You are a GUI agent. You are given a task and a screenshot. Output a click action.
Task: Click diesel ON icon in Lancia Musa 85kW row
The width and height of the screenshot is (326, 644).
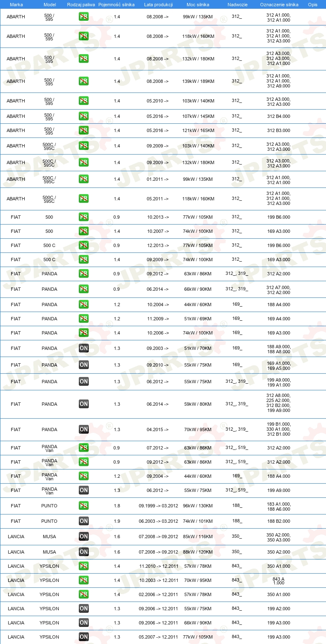coord(84,537)
